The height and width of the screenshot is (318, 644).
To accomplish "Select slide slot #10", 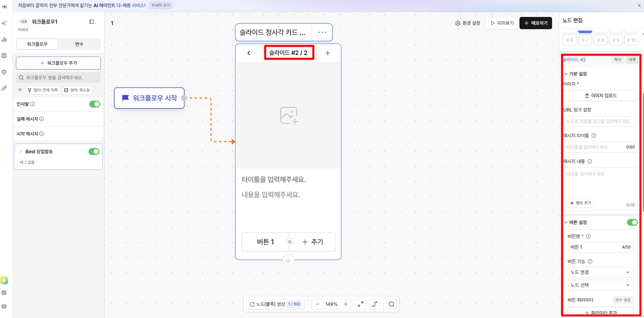I will click(631, 40).
